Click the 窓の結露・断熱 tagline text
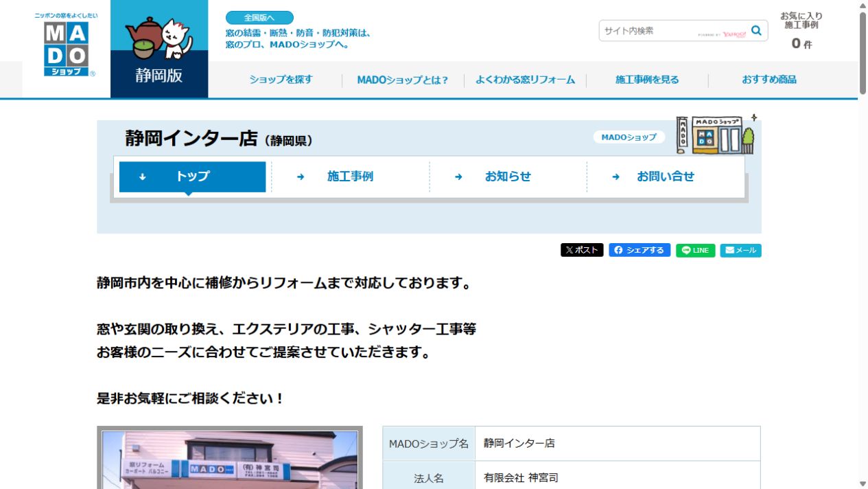This screenshot has width=868, height=489. (x=298, y=38)
